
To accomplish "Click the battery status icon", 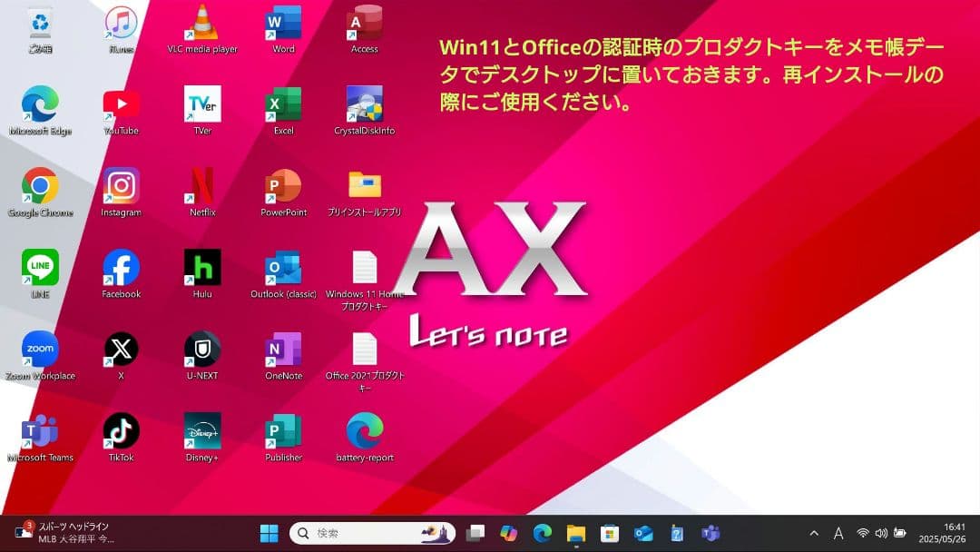I will 899,534.
